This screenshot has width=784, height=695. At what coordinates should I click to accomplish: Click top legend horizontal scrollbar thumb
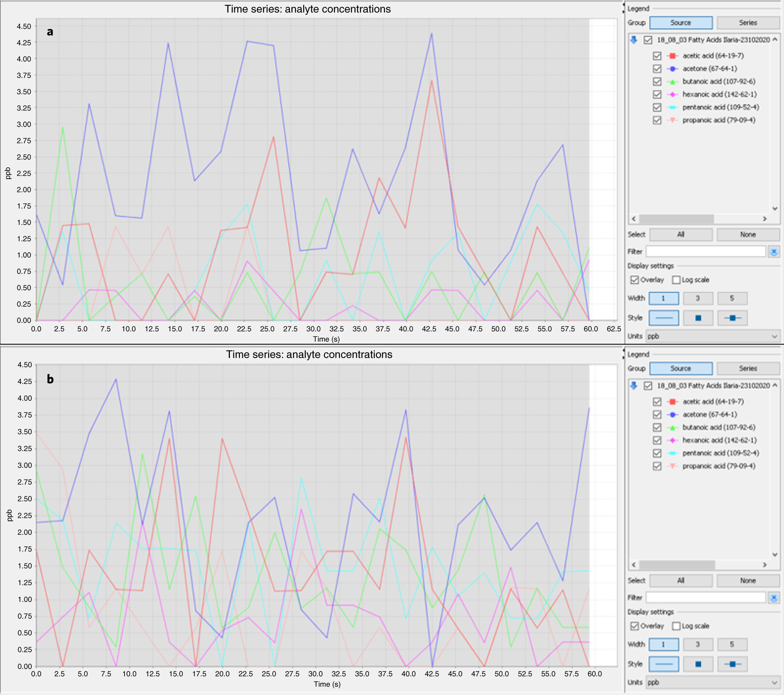click(676, 219)
